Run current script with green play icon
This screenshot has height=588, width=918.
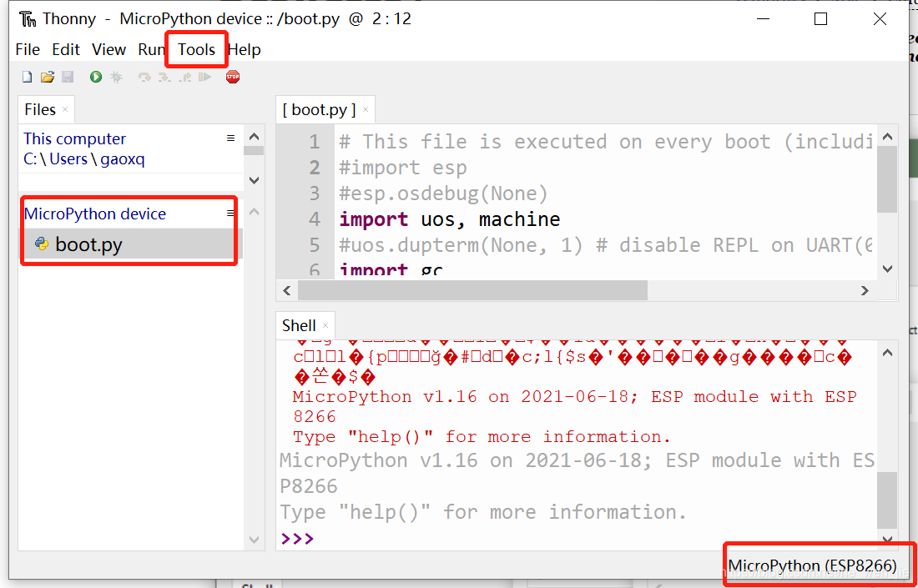pos(96,77)
